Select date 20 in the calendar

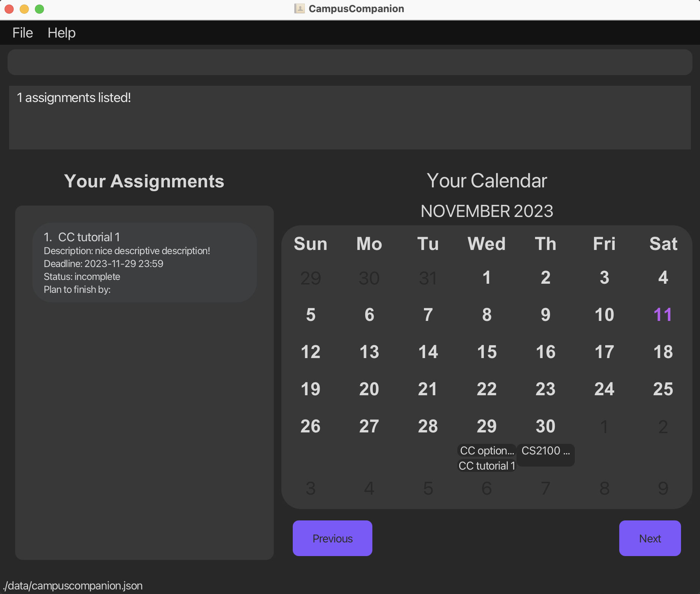369,389
